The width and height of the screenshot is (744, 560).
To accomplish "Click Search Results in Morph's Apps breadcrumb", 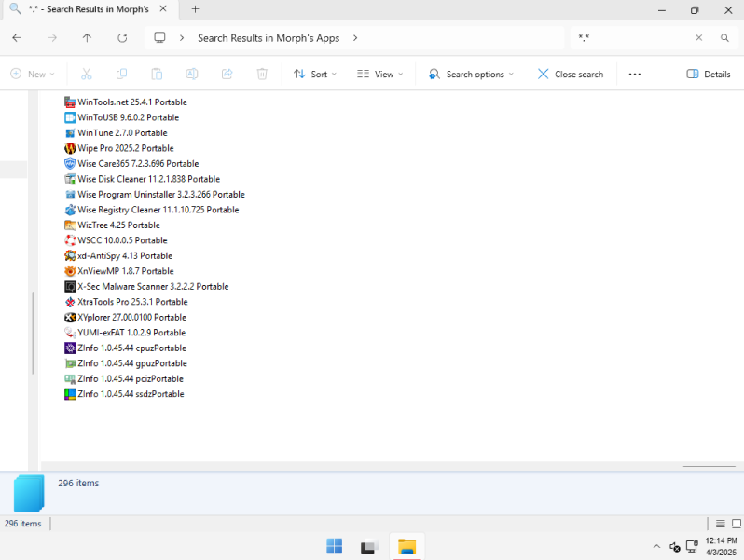I will [x=269, y=38].
